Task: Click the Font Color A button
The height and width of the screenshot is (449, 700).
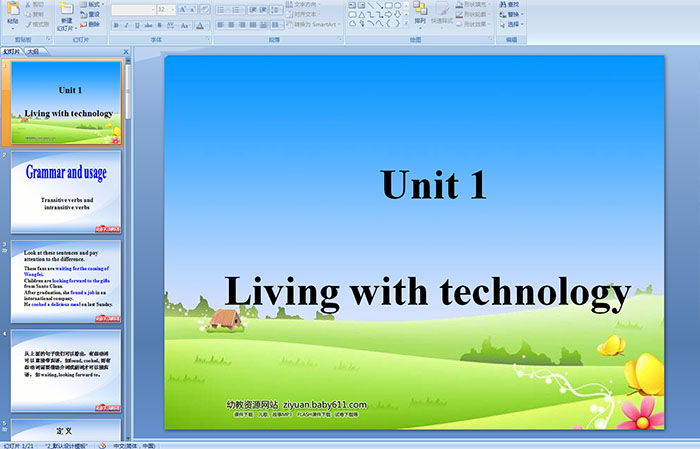Action: pos(200,25)
